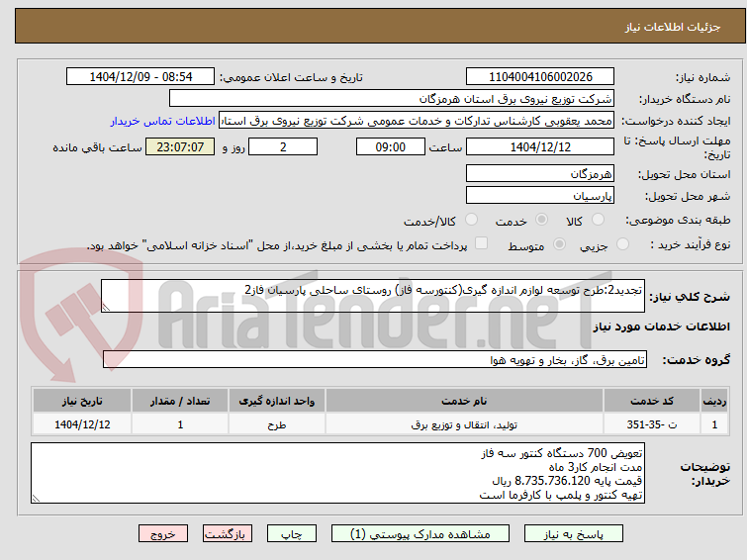
Task: Click the request creator field
Action: (417, 121)
